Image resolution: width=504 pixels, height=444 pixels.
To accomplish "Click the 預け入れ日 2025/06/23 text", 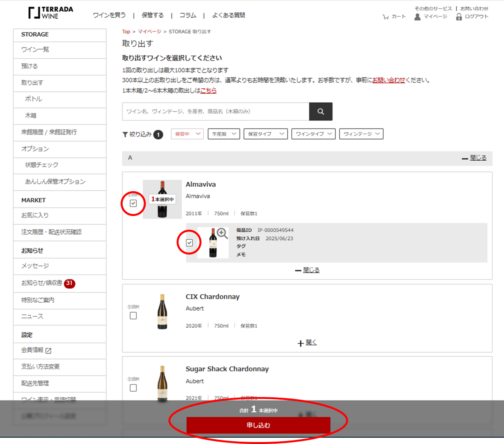I will pyautogui.click(x=264, y=239).
